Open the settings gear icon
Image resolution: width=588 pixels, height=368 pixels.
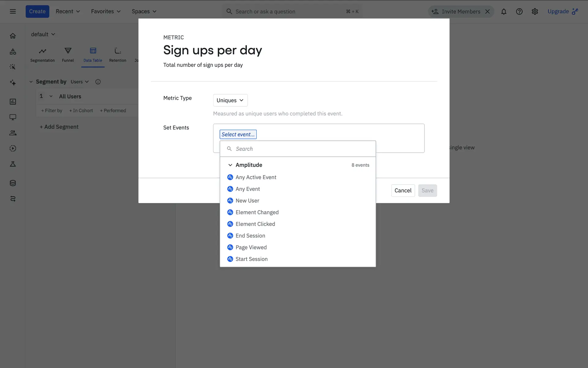coord(535,12)
